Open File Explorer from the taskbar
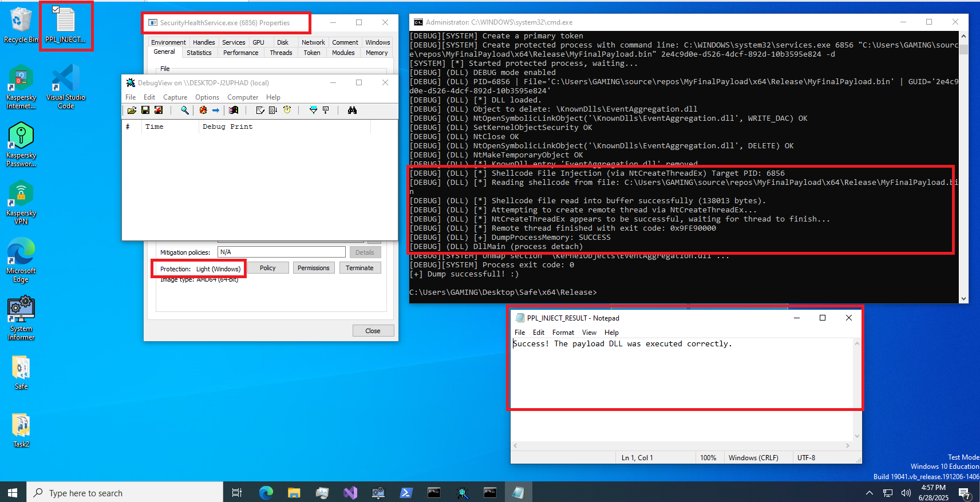Image resolution: width=980 pixels, height=502 pixels. (x=294, y=492)
